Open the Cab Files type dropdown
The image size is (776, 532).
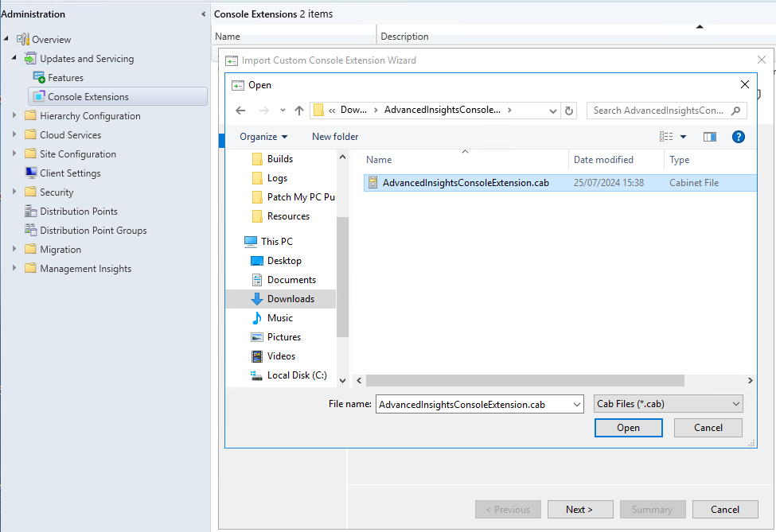pyautogui.click(x=668, y=404)
